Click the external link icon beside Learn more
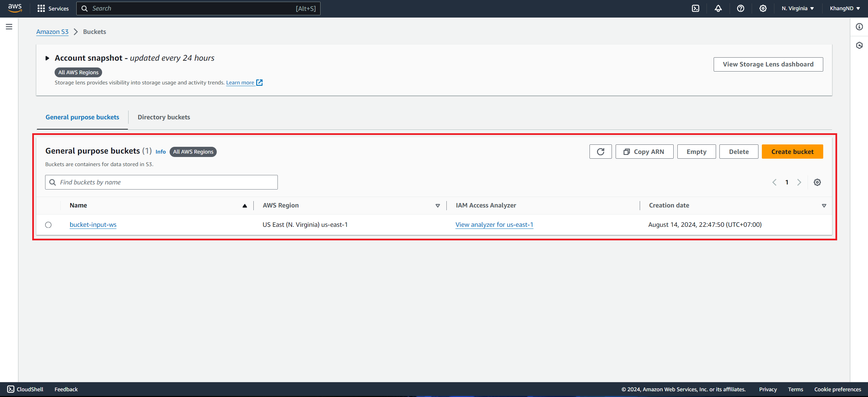This screenshot has height=397, width=868. 259,82
